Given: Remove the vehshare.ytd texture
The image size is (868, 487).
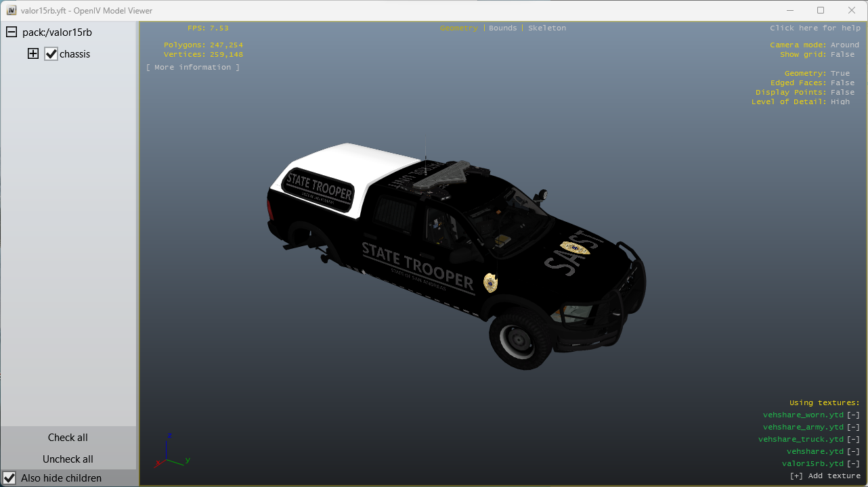Looking at the screenshot, I should (x=853, y=452).
